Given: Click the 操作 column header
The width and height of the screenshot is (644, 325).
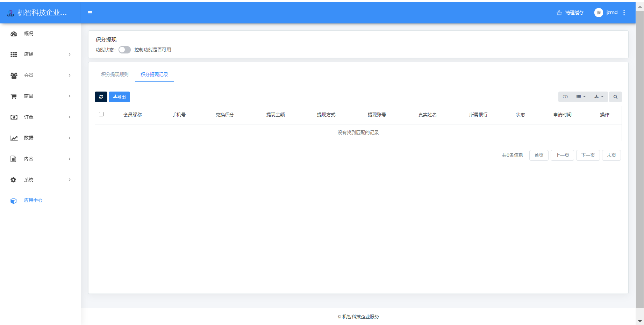Looking at the screenshot, I should click(604, 115).
